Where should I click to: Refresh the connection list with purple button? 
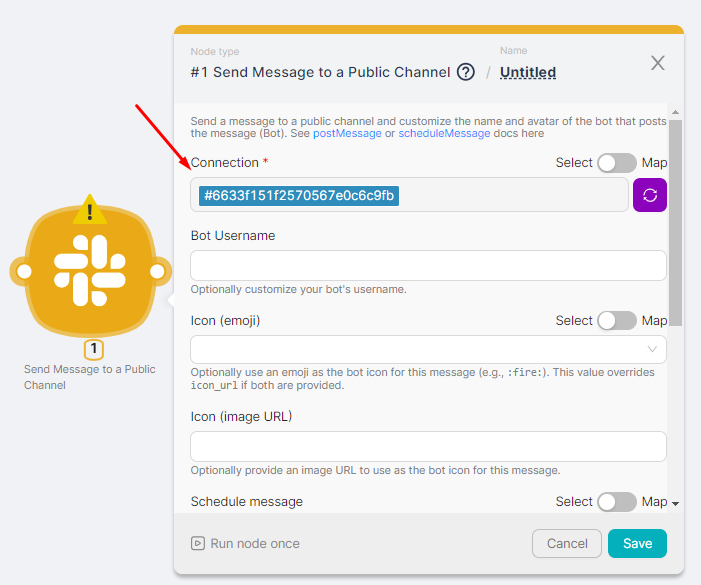point(650,195)
